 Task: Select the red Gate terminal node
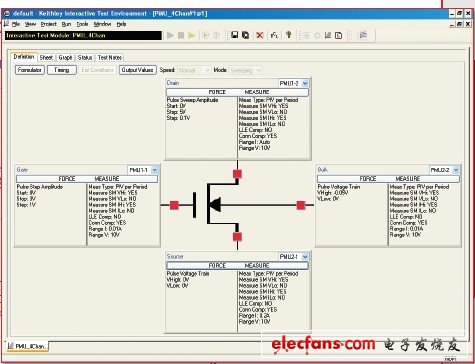coord(174,205)
